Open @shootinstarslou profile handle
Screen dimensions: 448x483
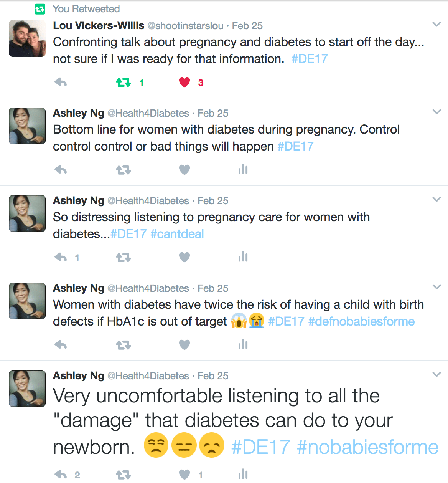point(185,26)
